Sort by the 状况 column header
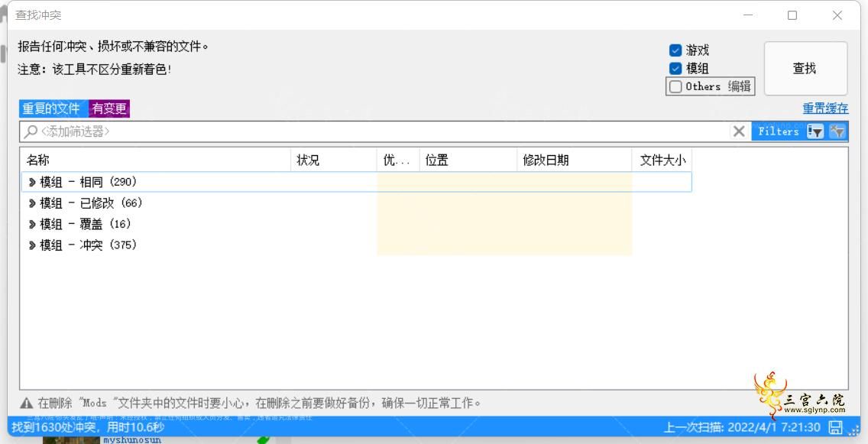The image size is (868, 444). point(334,160)
